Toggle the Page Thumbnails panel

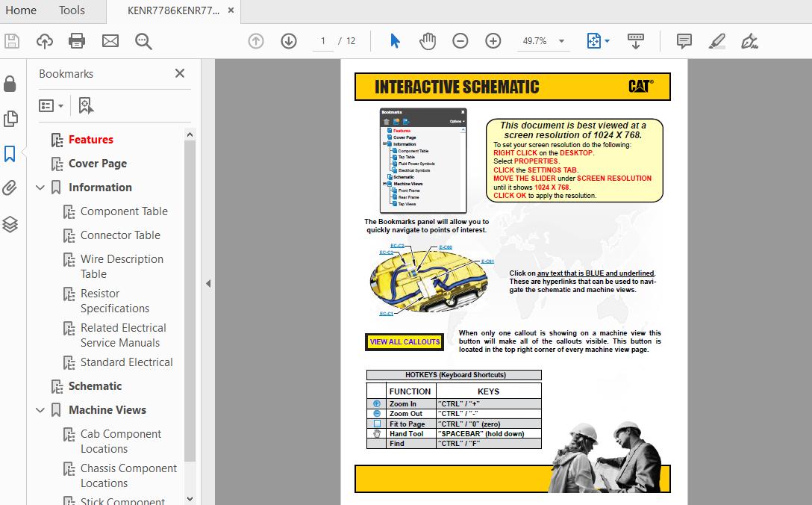(x=10, y=119)
